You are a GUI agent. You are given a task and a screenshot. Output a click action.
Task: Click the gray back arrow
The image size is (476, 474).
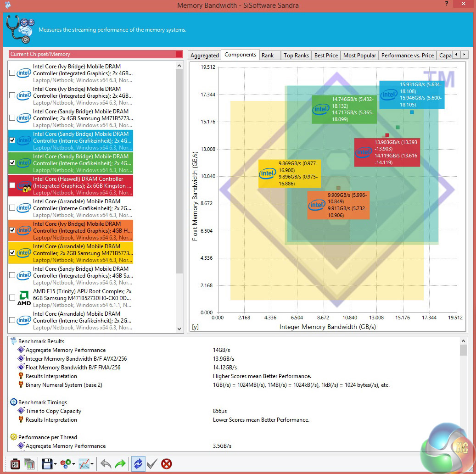click(x=106, y=464)
